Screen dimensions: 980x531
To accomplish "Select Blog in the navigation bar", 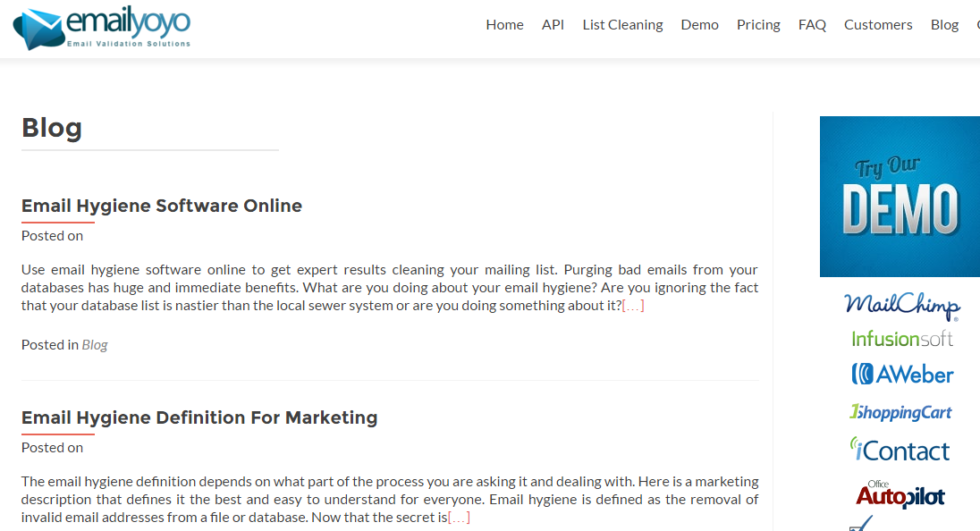I will (944, 25).
